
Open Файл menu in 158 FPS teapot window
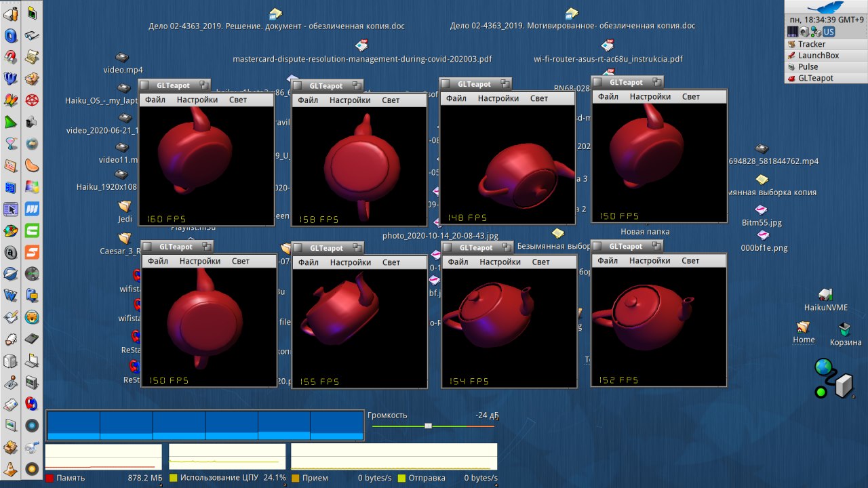coord(308,100)
